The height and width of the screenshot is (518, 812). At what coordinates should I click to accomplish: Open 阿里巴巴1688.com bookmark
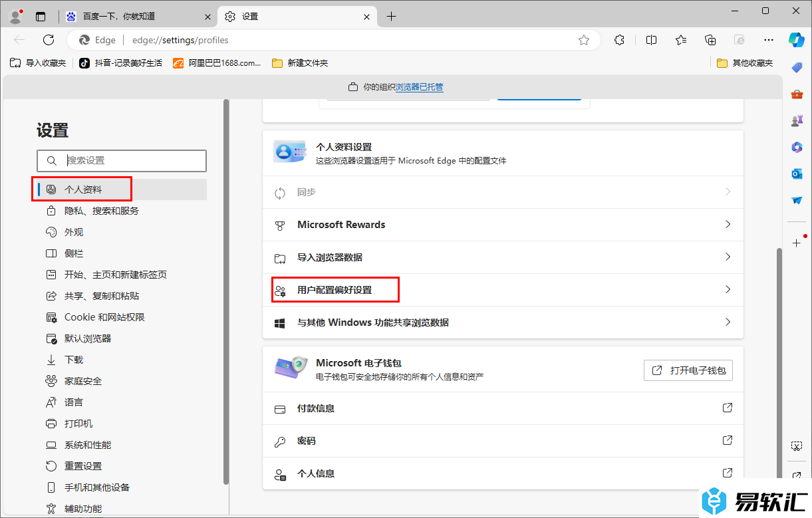click(x=217, y=63)
